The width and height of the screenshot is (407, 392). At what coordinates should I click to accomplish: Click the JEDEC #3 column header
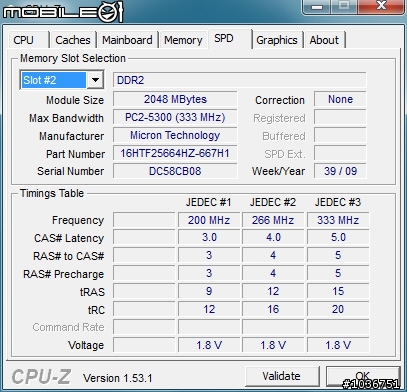(x=338, y=202)
